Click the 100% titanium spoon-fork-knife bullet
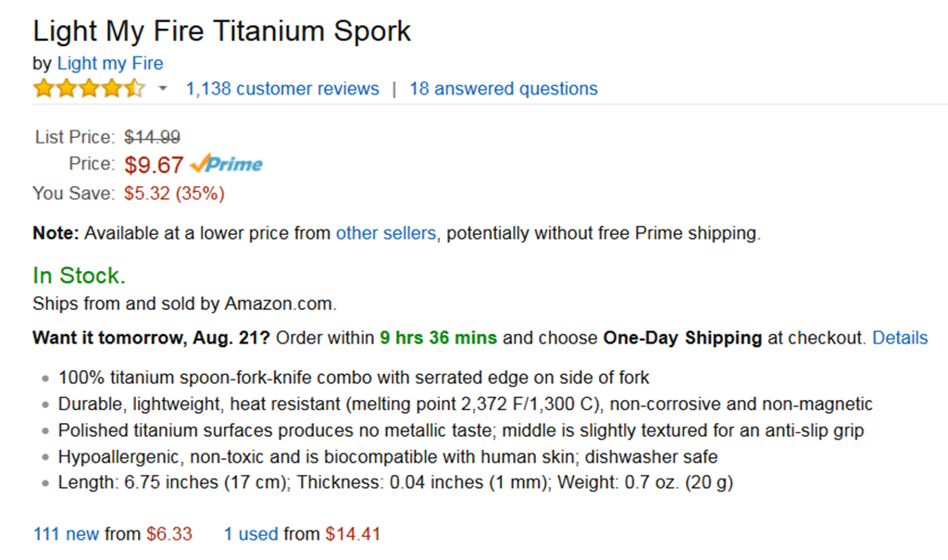This screenshot has height=560, width=948. [354, 378]
